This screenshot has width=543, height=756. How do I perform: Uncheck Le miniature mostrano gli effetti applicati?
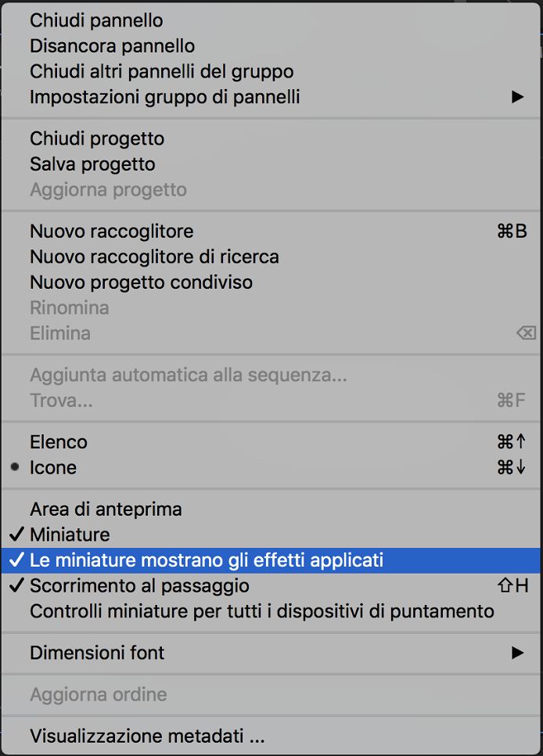(x=207, y=560)
